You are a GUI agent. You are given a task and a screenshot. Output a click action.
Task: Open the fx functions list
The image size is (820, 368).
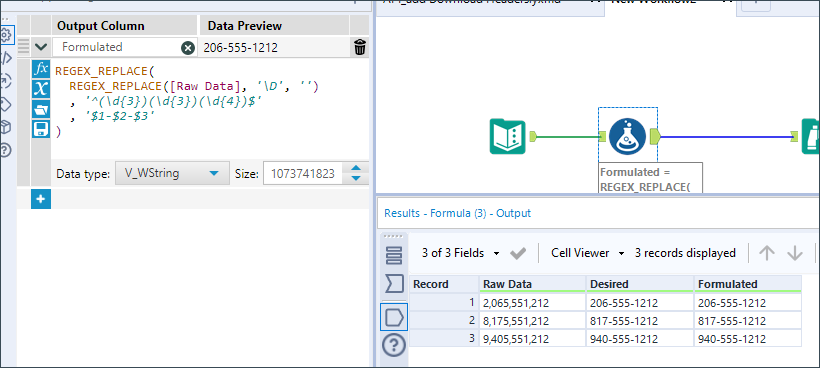(41, 69)
